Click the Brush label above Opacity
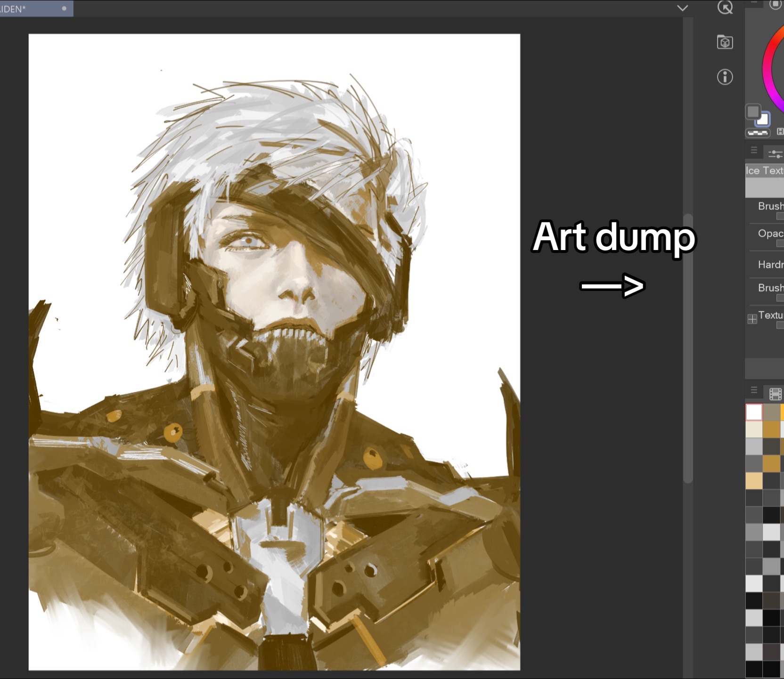The height and width of the screenshot is (679, 784). pyautogui.click(x=771, y=206)
